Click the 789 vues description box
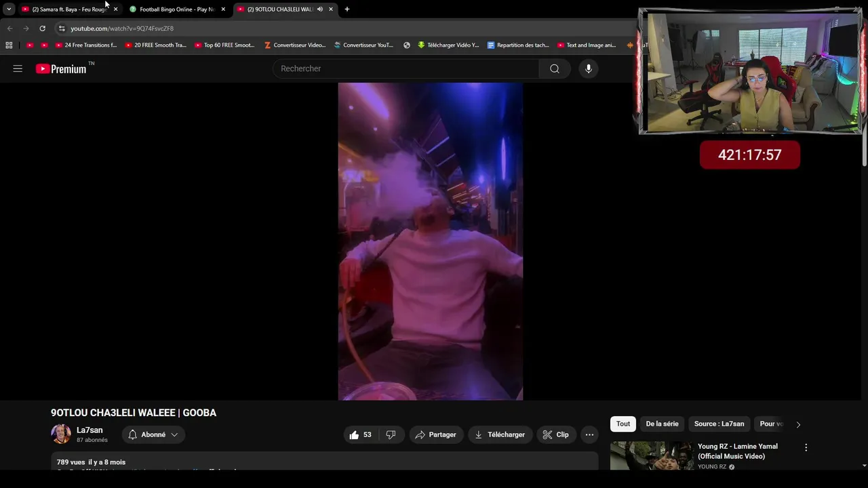Image resolution: width=868 pixels, height=488 pixels. click(x=324, y=462)
